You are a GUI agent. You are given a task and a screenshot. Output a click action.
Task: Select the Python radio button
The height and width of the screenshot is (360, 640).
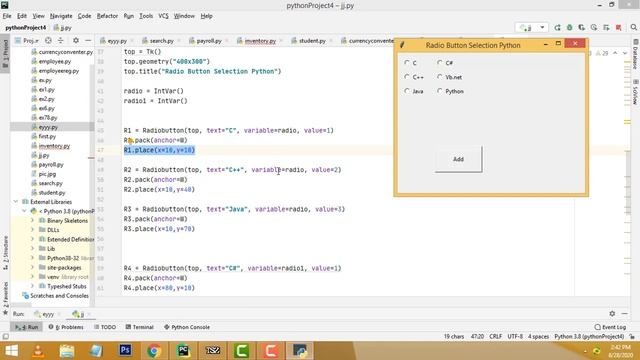click(440, 91)
